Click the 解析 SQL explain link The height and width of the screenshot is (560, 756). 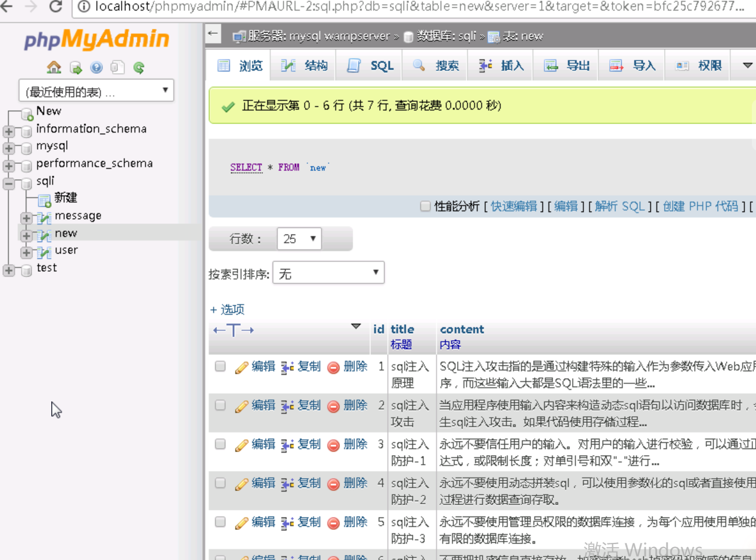[620, 206]
